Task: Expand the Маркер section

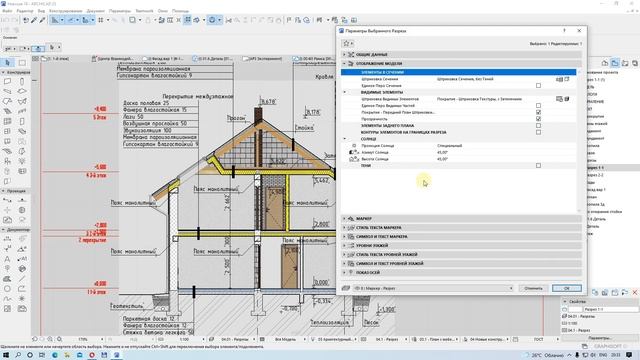Action: click(x=461, y=219)
